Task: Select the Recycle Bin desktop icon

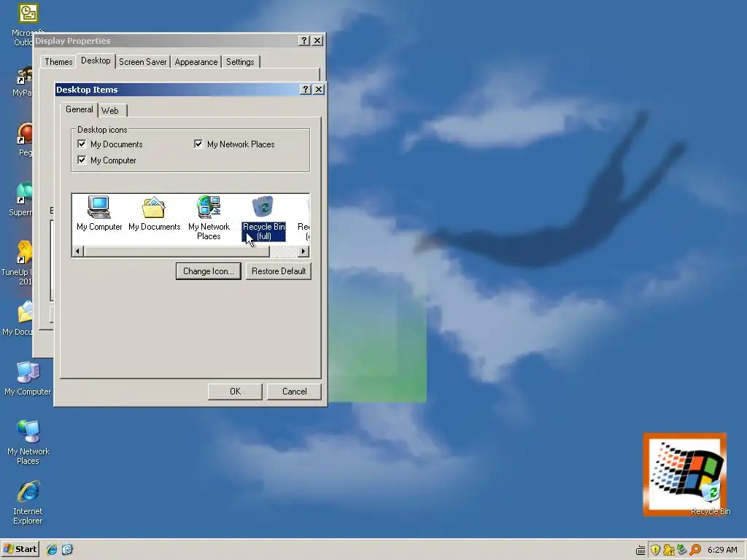Action: (x=711, y=497)
